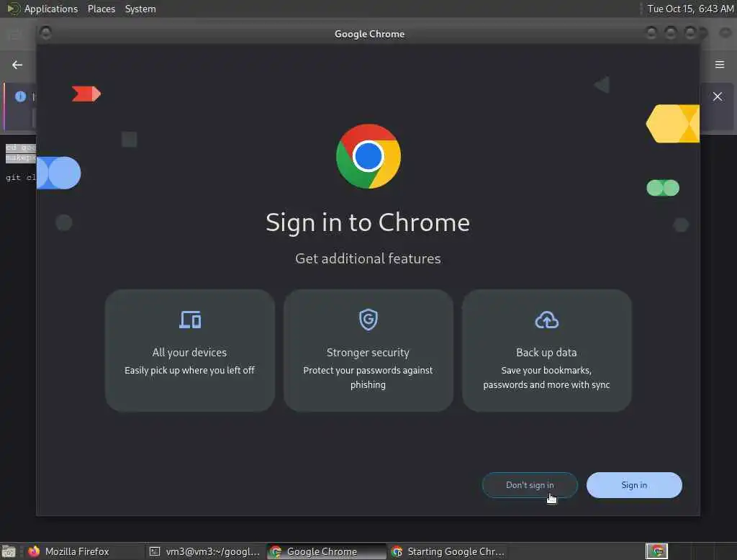Click the Chrome window menu button in the title bar
The image size is (737, 560).
point(45,33)
